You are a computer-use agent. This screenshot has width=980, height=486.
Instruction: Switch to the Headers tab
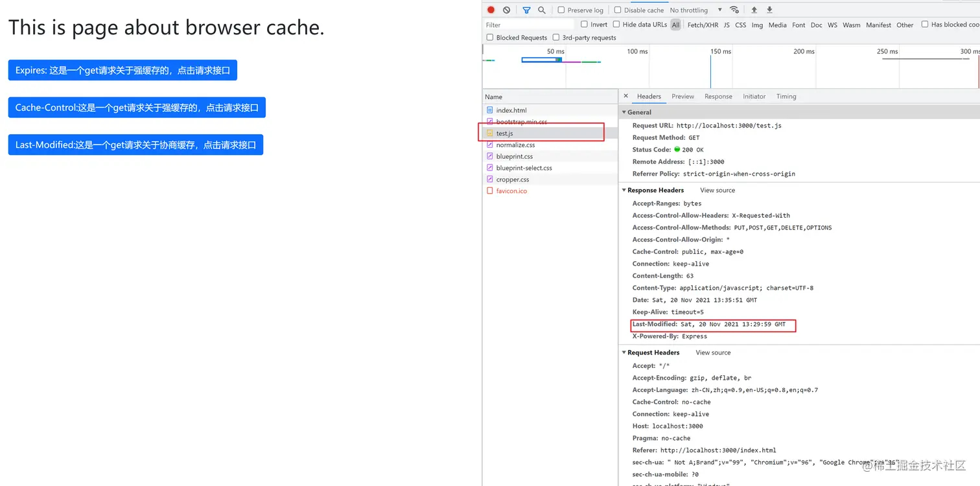click(x=649, y=97)
